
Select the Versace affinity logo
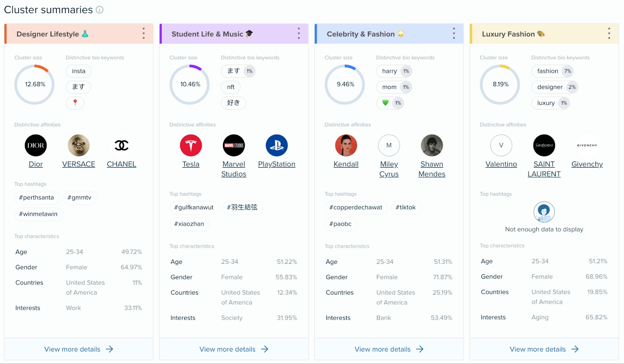tap(78, 145)
